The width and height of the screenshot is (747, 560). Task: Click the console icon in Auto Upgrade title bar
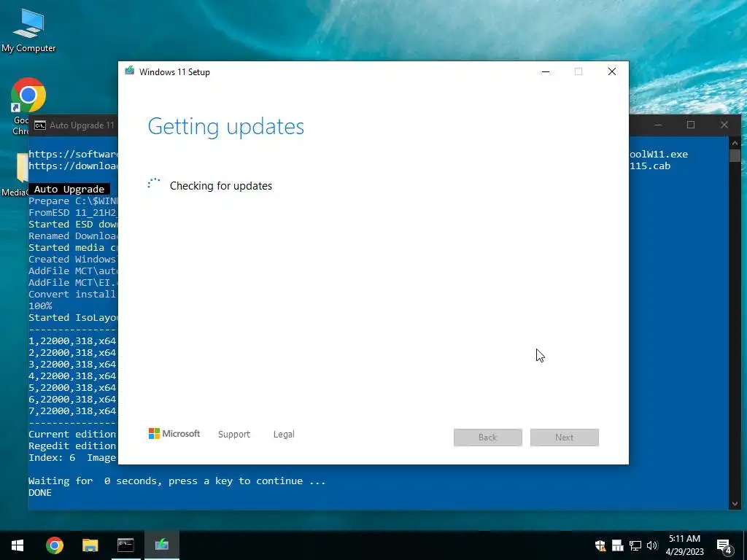[x=40, y=125]
